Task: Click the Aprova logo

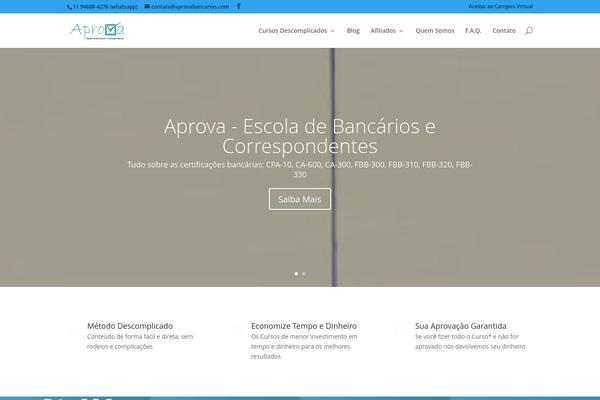Action: tap(97, 31)
